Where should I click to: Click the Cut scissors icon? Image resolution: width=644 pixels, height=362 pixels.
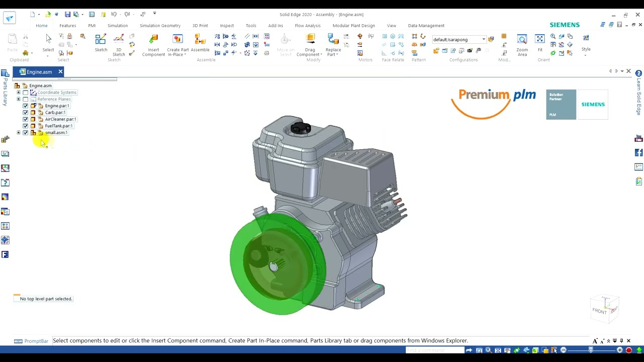25,37
